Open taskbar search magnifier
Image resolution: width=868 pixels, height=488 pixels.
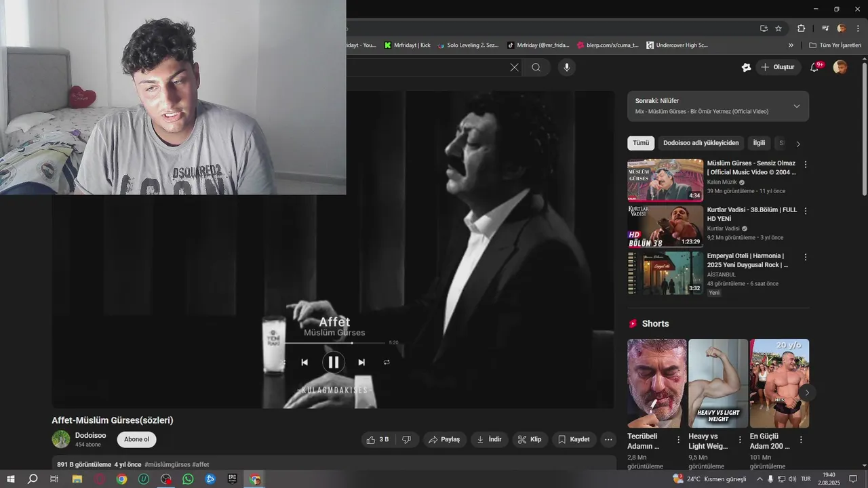point(33,479)
